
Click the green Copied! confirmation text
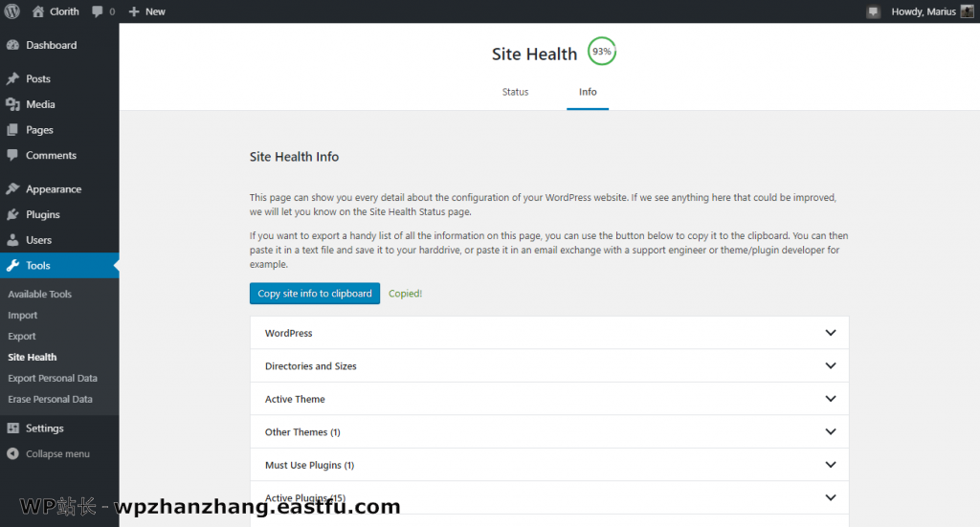click(405, 294)
